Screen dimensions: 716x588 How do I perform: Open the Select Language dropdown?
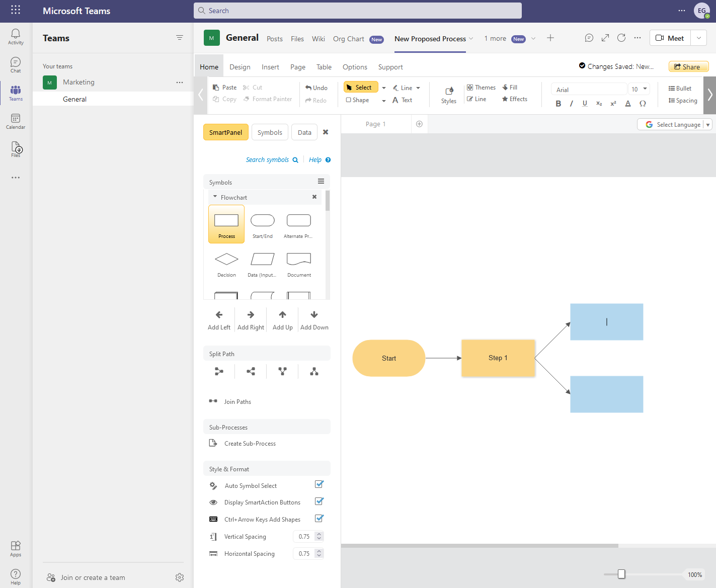pyautogui.click(x=708, y=124)
